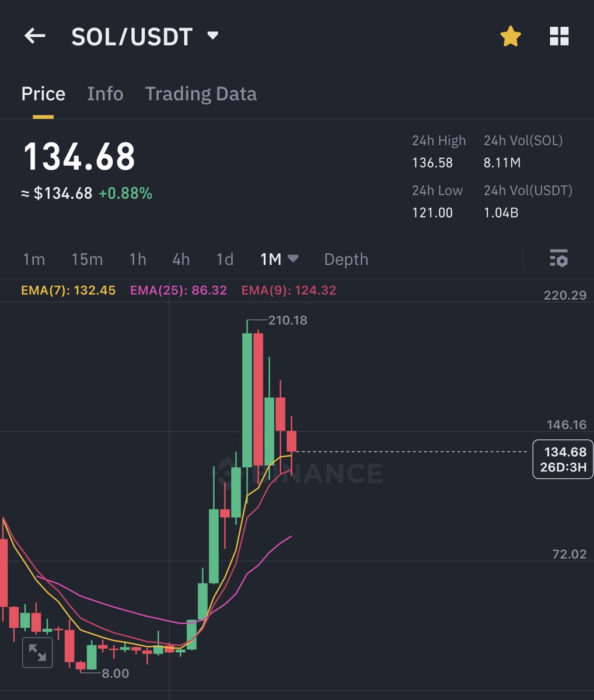Select the 4h chart interval

tap(181, 259)
